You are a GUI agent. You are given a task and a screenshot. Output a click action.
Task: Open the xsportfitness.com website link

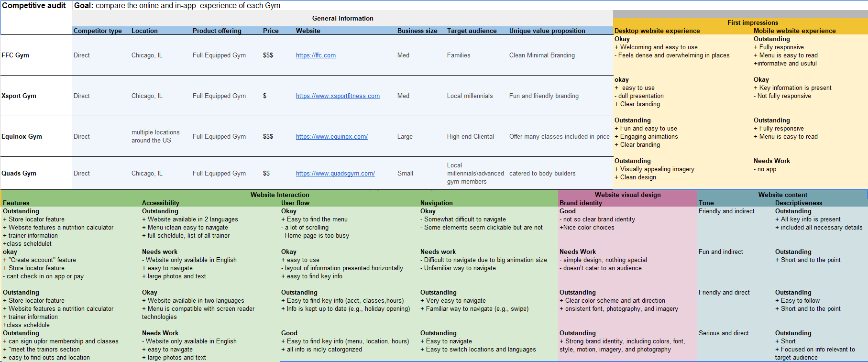click(338, 96)
